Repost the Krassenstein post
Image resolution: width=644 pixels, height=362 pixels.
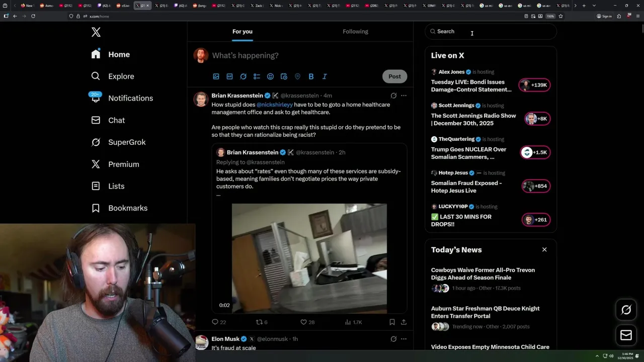click(x=262, y=322)
